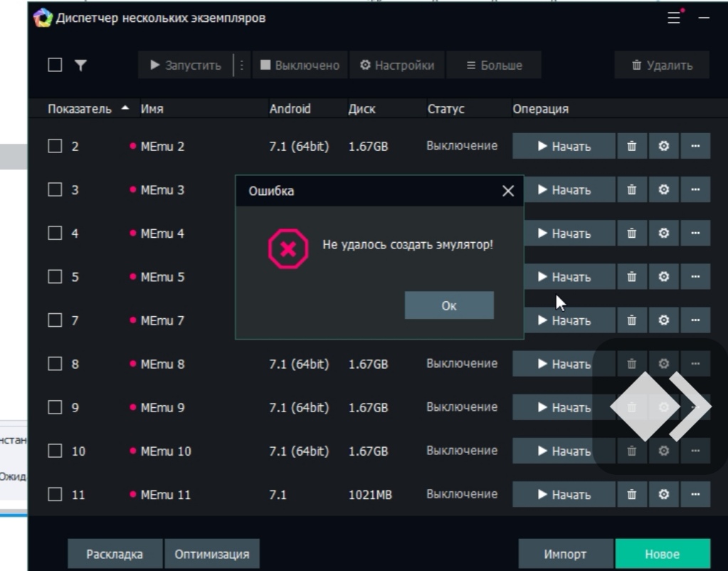This screenshot has height=571, width=728.
Task: Toggle the select-all checkbox in toolbar
Action: 55,65
